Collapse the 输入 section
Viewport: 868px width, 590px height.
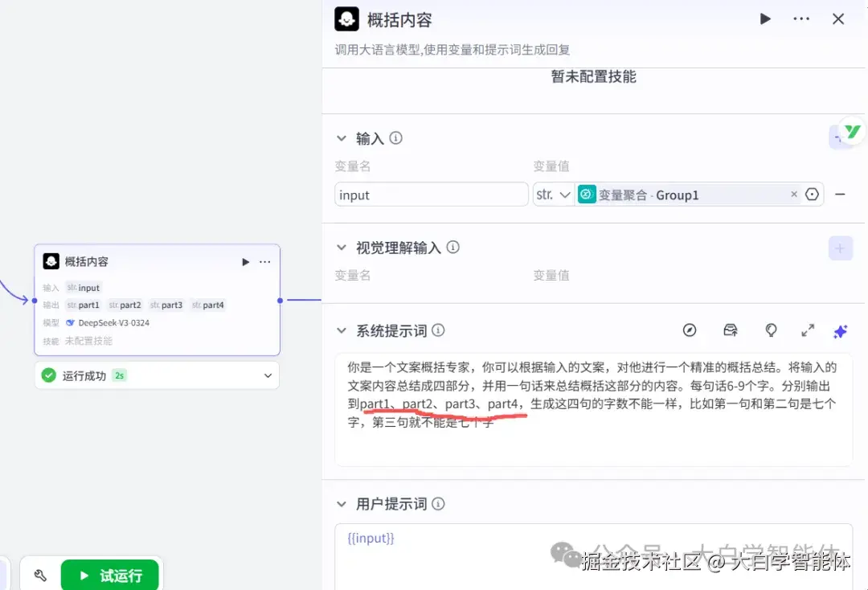(343, 137)
